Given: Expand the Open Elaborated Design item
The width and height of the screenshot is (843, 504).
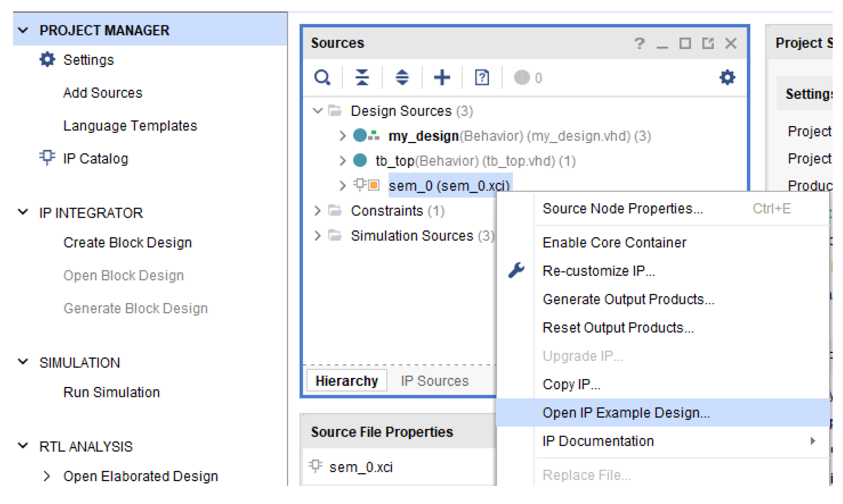Looking at the screenshot, I should [47, 476].
